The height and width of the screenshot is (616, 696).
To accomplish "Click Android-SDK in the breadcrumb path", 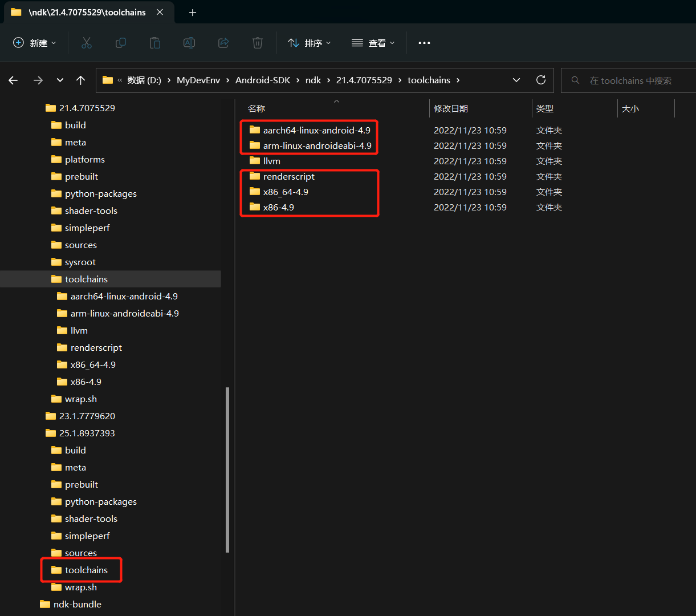I will [x=263, y=80].
